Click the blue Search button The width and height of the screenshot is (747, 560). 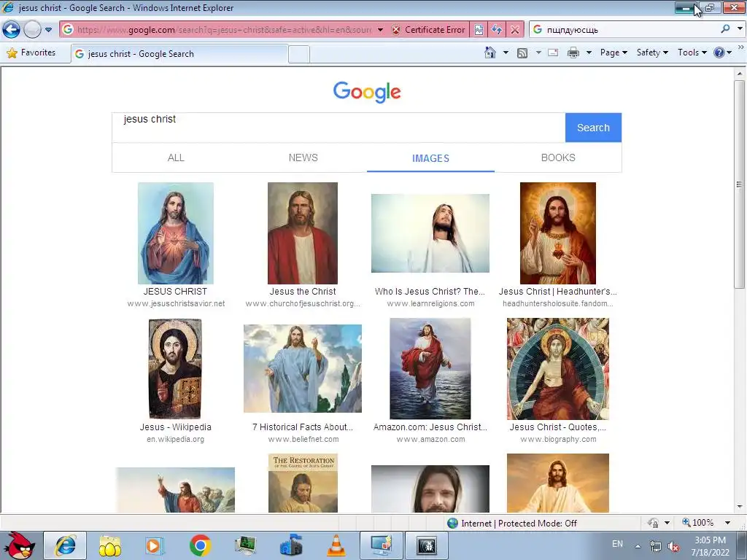point(593,128)
